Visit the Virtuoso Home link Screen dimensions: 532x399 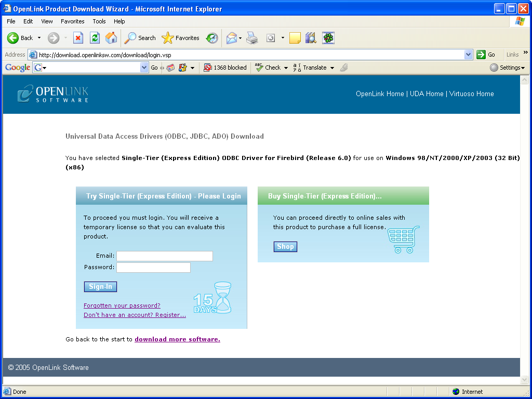click(472, 94)
